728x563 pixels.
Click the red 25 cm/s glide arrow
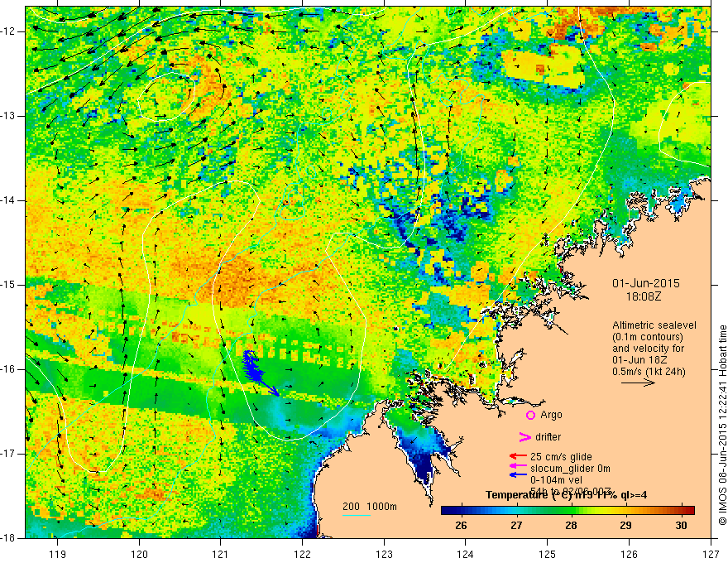pos(518,457)
